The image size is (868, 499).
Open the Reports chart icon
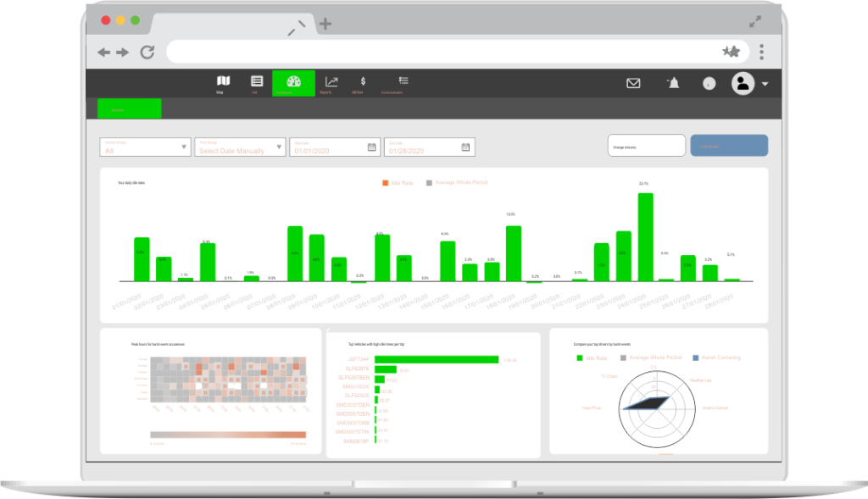(x=331, y=82)
